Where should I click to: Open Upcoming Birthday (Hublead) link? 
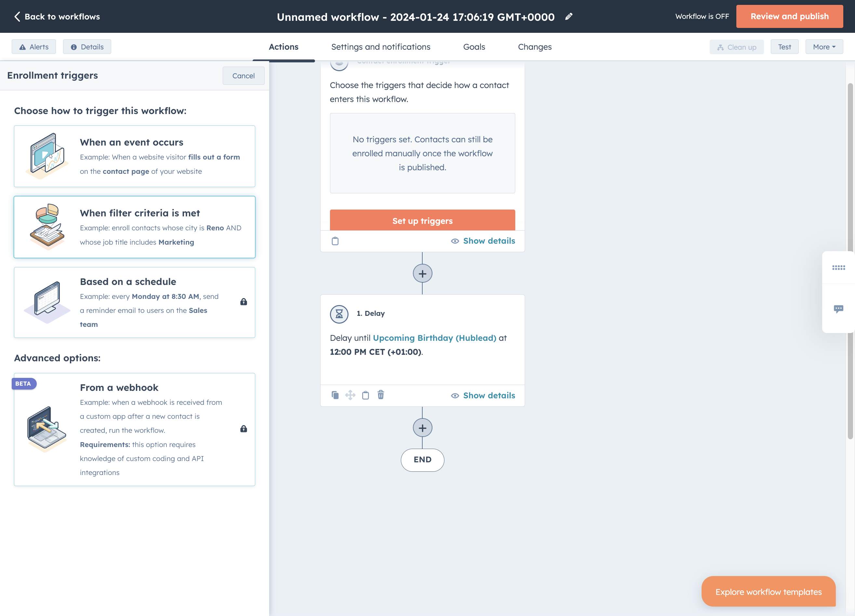[435, 338]
